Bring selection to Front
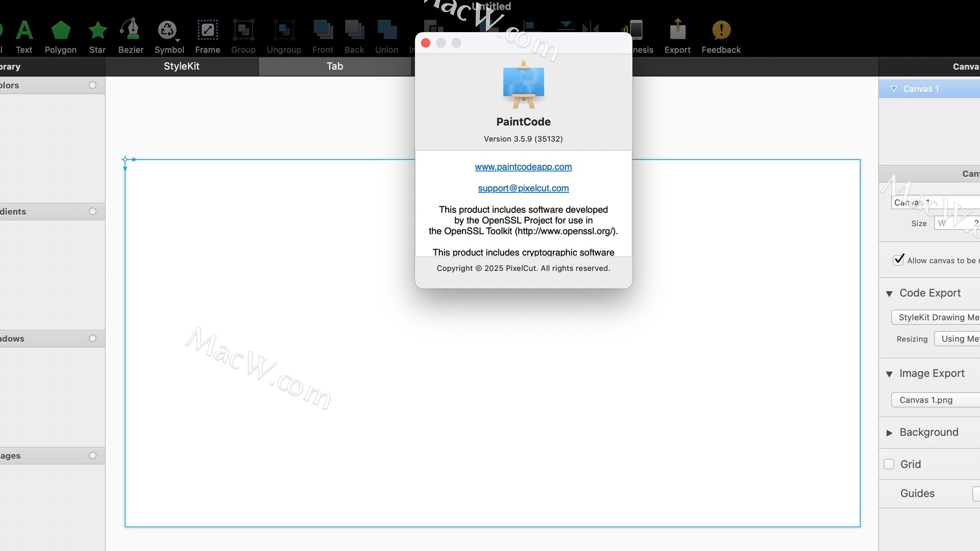The image size is (980, 551). [x=323, y=37]
